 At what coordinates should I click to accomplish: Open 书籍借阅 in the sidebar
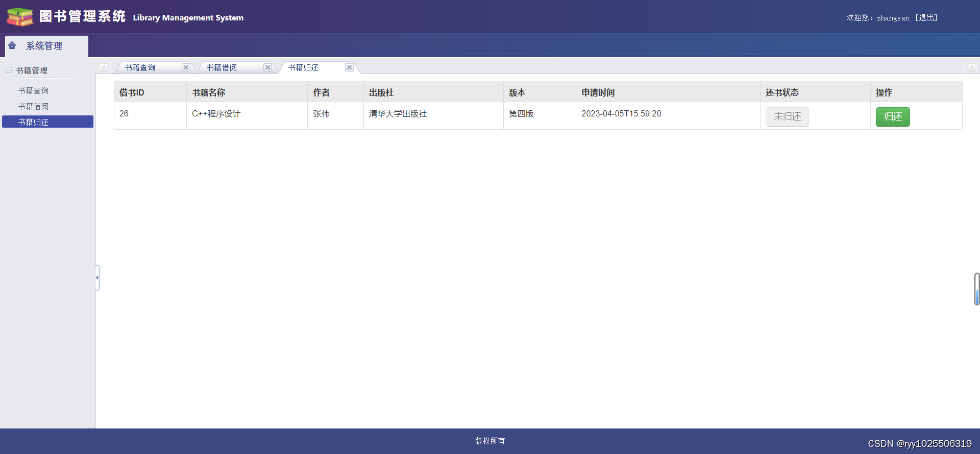click(x=34, y=106)
